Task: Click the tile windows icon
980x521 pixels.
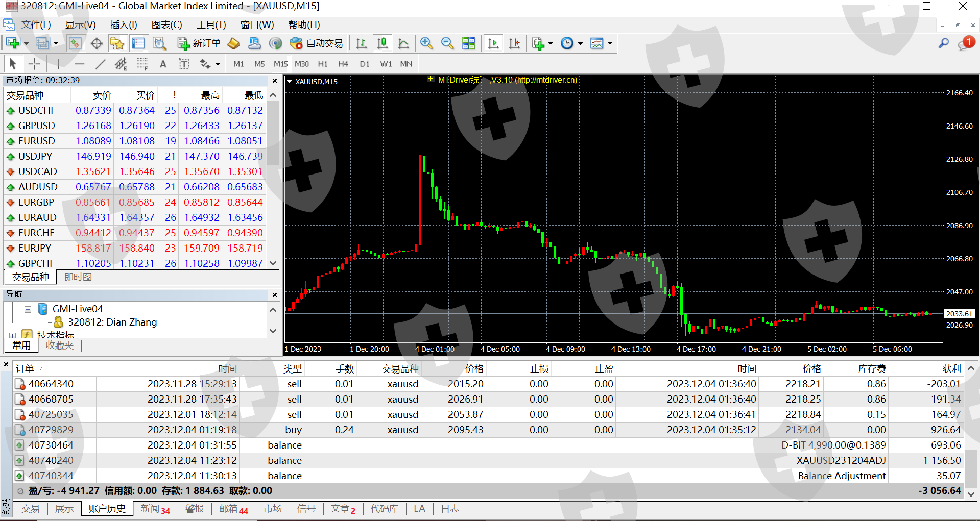Action: [468, 44]
